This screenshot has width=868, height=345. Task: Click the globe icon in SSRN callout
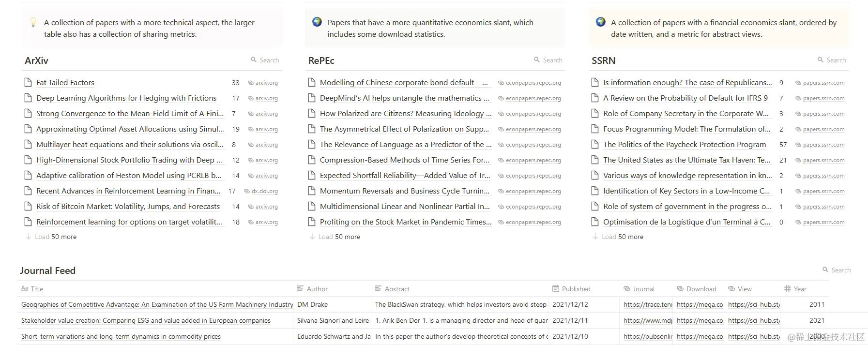click(x=601, y=22)
